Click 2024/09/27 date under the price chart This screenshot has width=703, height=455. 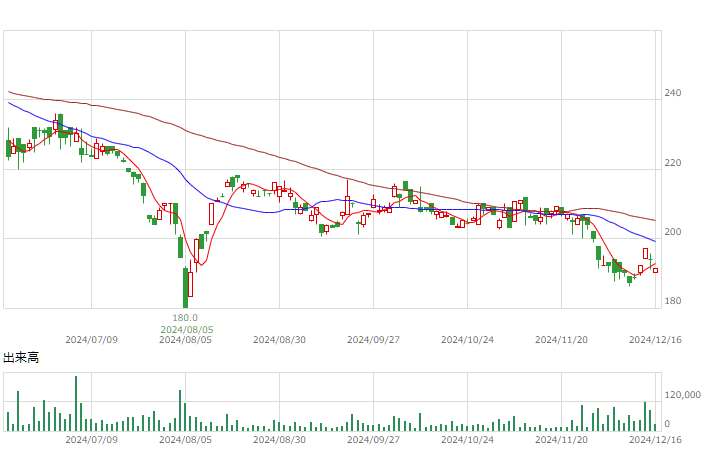373,340
